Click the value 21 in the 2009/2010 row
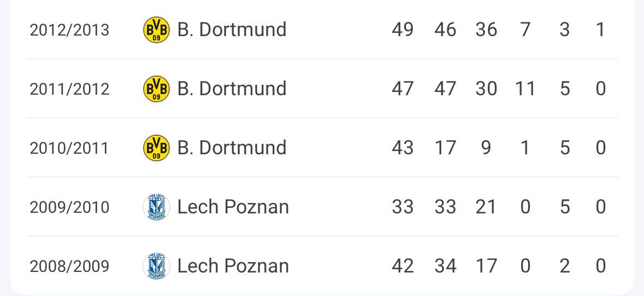Image resolution: width=644 pixels, height=296 pixels. (x=486, y=207)
